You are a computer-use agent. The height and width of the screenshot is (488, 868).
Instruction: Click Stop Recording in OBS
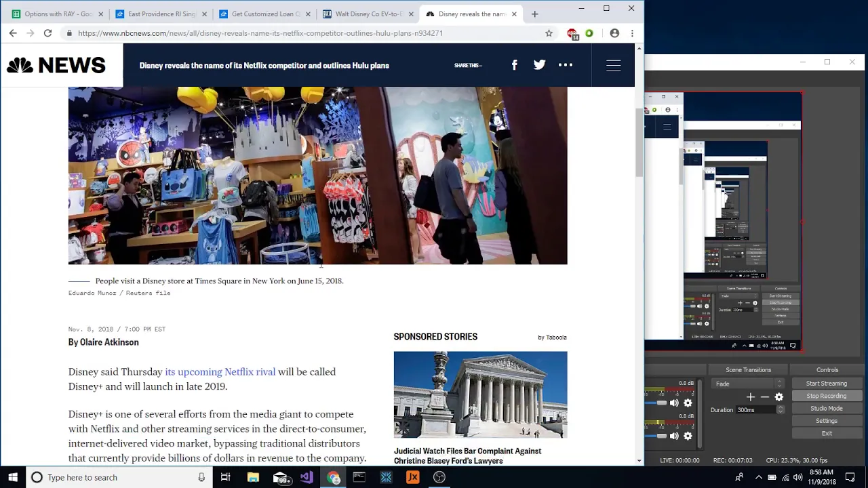tap(826, 396)
